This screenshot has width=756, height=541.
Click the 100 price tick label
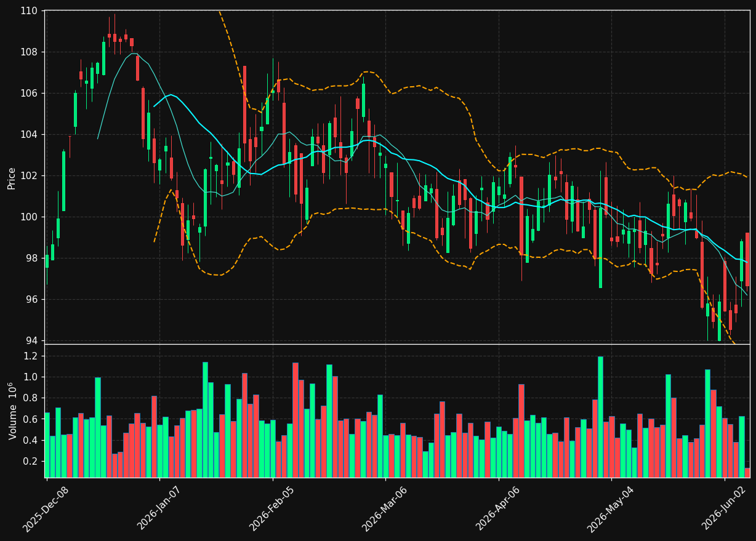click(28, 217)
